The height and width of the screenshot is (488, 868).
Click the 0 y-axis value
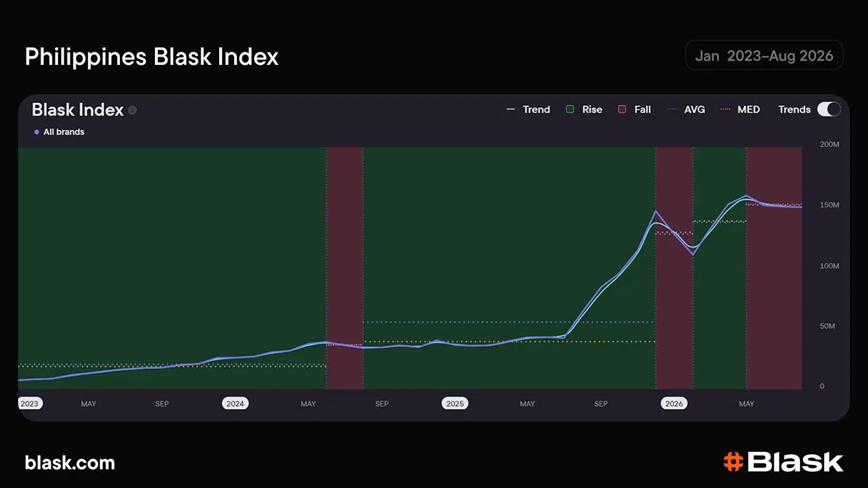(x=822, y=386)
